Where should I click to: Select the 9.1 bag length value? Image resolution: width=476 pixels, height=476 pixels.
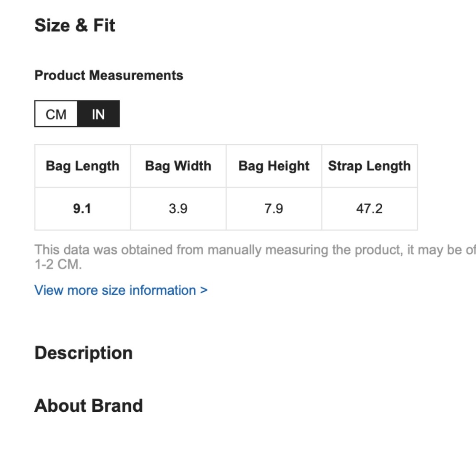82,209
